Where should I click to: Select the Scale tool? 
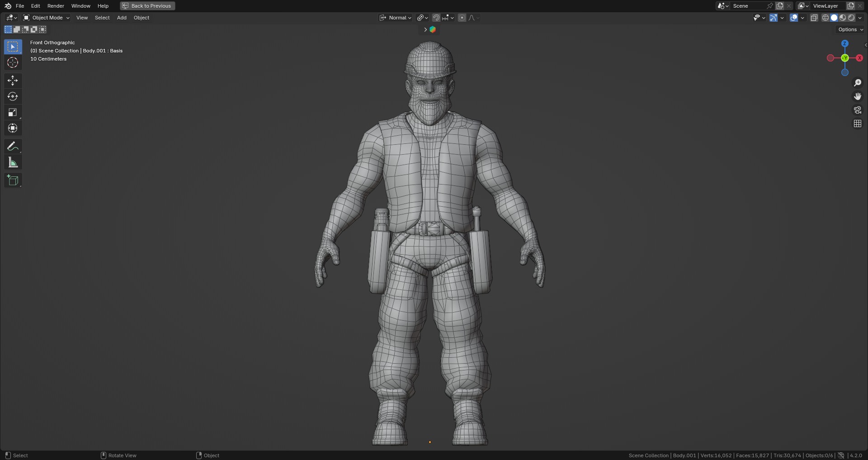coord(13,112)
